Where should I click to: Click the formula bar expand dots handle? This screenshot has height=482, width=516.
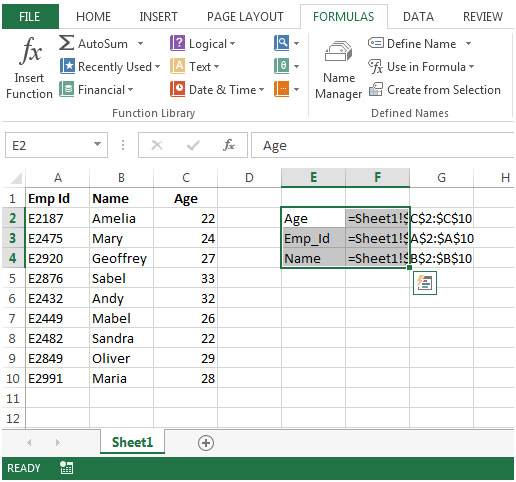[x=123, y=145]
